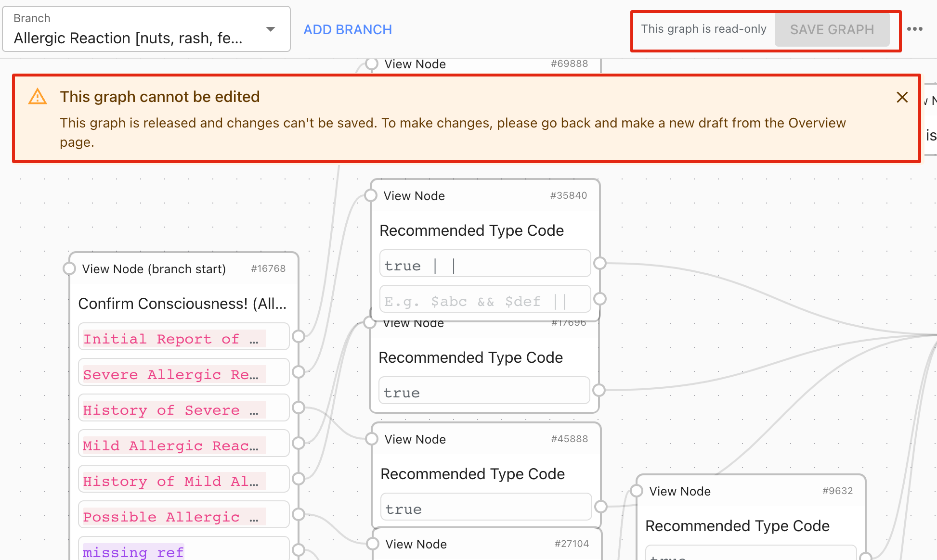Click input port of node #27104
Image resolution: width=937 pixels, height=560 pixels.
373,544
